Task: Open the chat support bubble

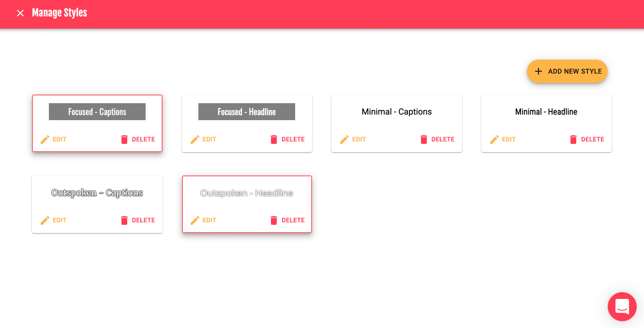Action: pyautogui.click(x=622, y=307)
